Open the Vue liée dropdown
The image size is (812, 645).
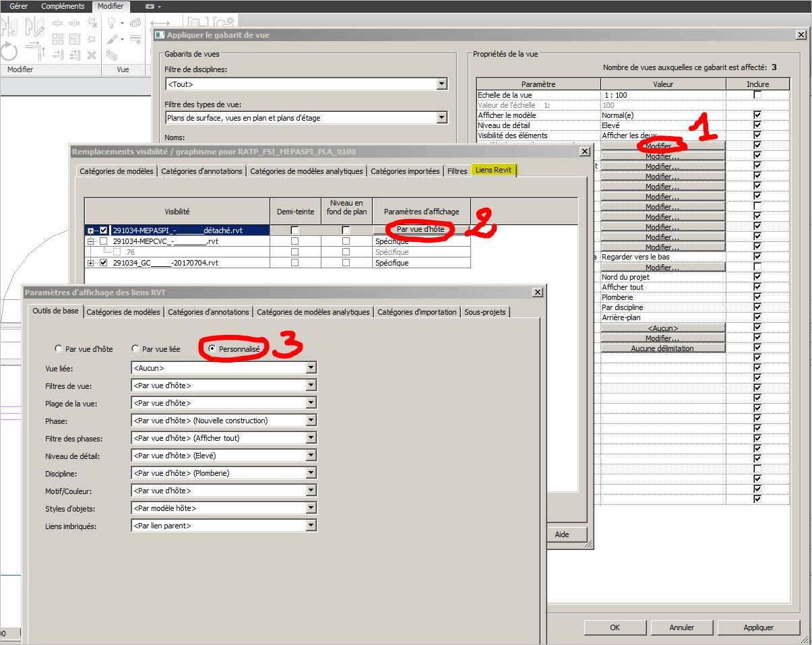(x=311, y=368)
